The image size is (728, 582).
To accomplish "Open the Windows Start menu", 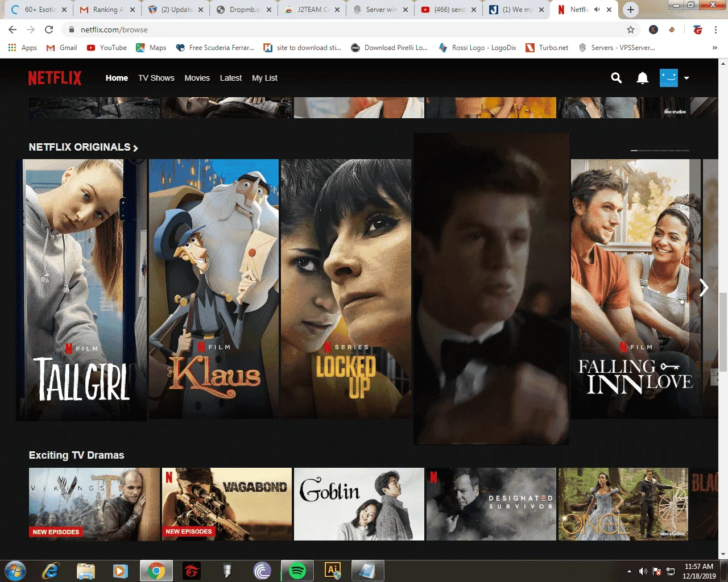I will tap(15, 570).
